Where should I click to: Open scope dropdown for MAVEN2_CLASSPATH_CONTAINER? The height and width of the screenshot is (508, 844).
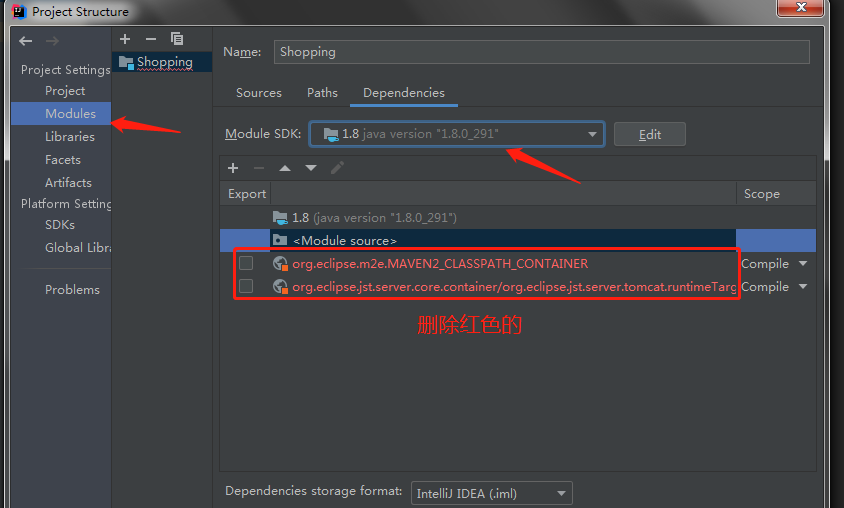pyautogui.click(x=803, y=264)
